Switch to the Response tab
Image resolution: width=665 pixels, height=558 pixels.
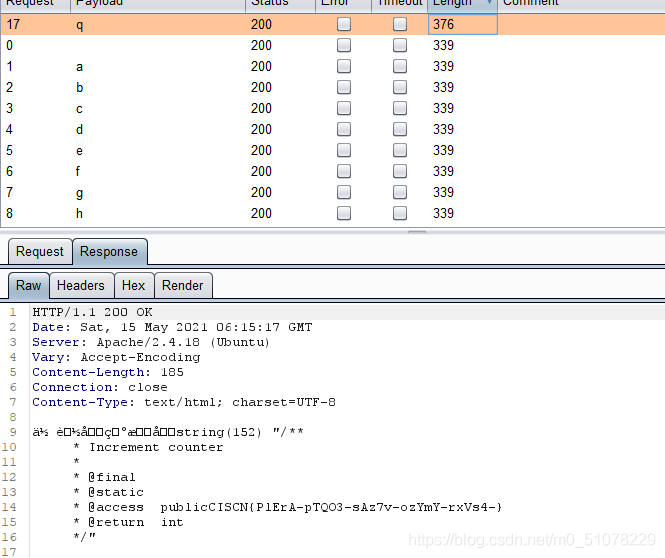[x=109, y=252]
